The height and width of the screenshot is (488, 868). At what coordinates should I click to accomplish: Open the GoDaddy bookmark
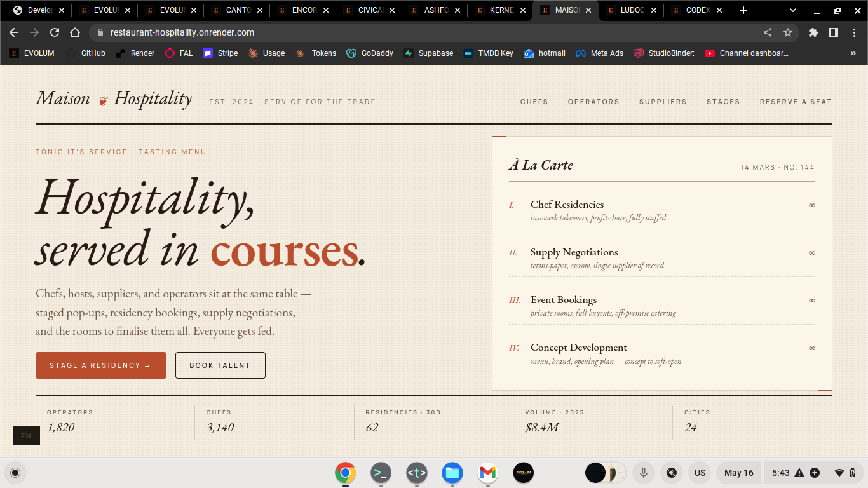(370, 53)
